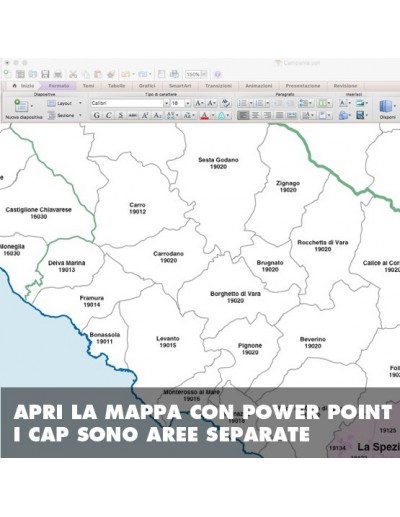
Task: Click the clear formatting eraser icon
Action: (226, 103)
